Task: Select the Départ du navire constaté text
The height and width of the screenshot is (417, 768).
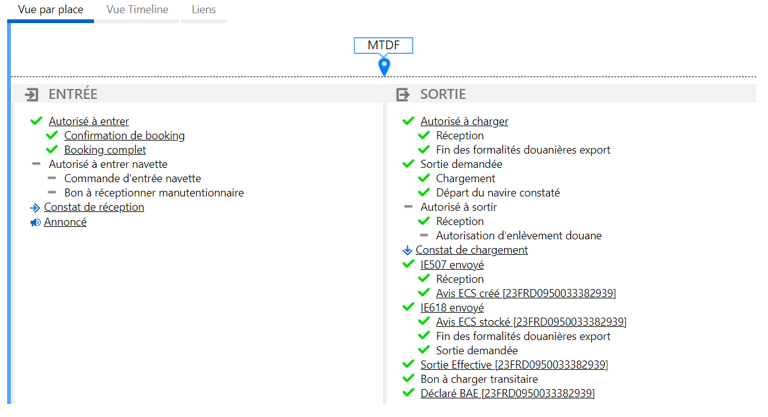Action: pos(498,193)
